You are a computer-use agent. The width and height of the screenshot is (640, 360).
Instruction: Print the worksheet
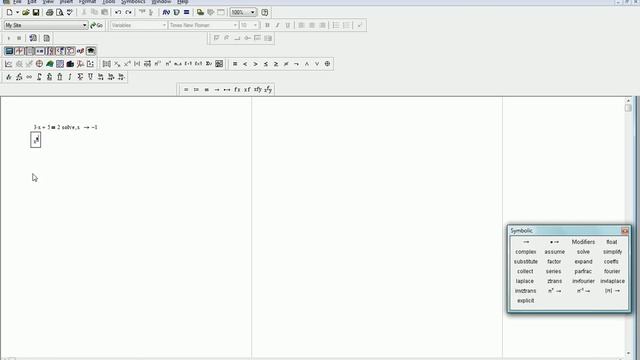(x=49, y=12)
